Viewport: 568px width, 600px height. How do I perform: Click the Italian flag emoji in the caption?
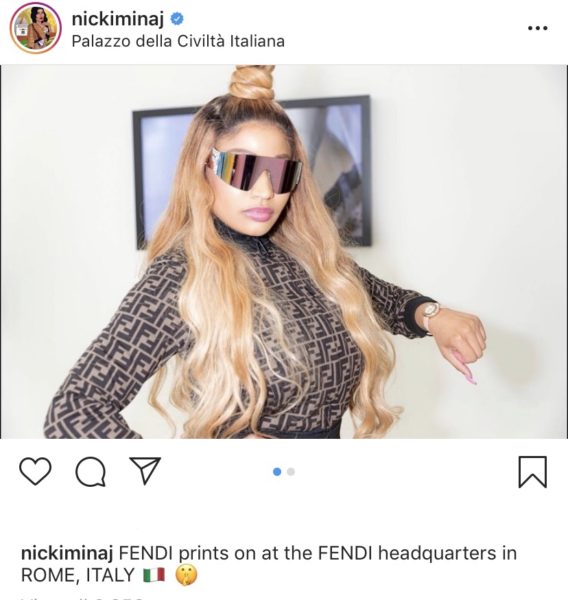154,575
